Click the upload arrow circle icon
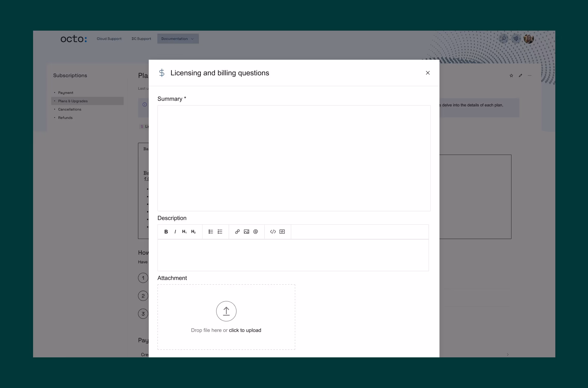Viewport: 588px width, 388px height. (x=226, y=311)
